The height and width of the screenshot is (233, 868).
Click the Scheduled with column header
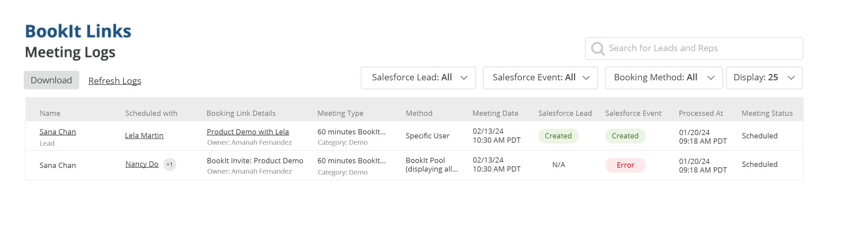[x=151, y=113]
